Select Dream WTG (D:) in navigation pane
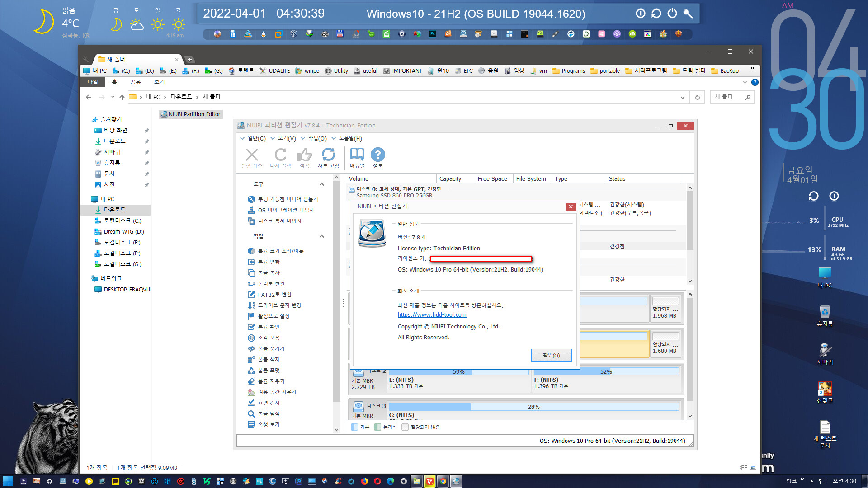 (x=119, y=231)
